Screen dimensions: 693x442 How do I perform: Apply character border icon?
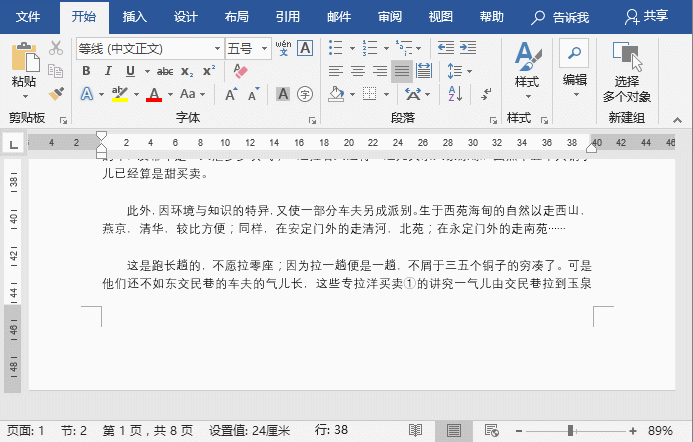point(305,48)
